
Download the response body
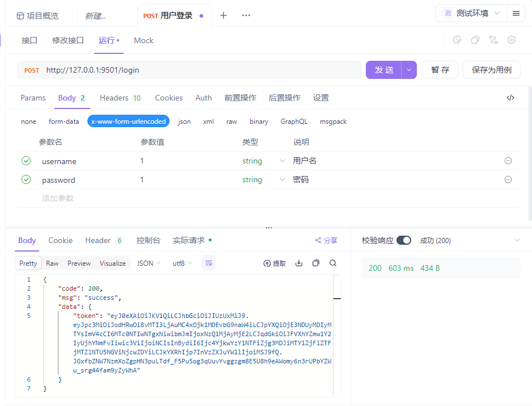click(298, 263)
